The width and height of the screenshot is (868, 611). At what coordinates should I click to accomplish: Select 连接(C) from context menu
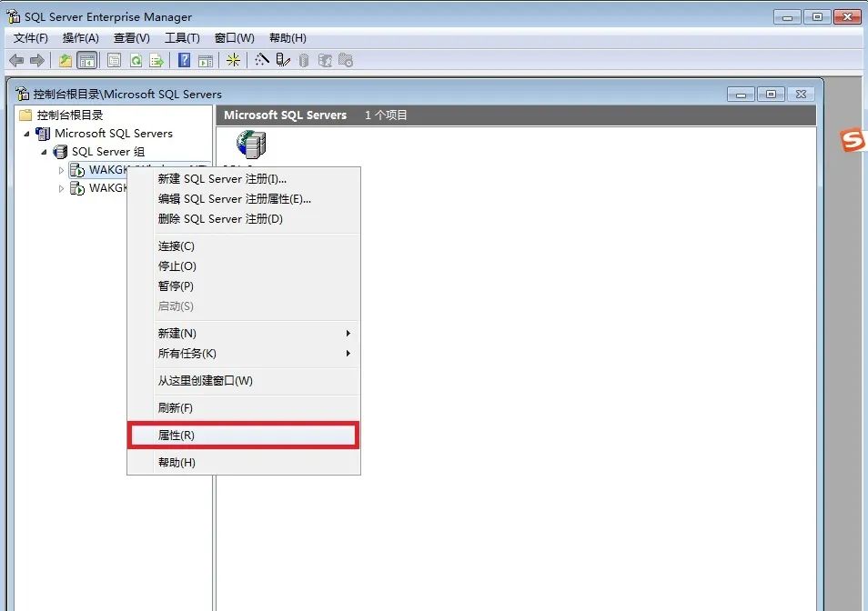coord(244,246)
